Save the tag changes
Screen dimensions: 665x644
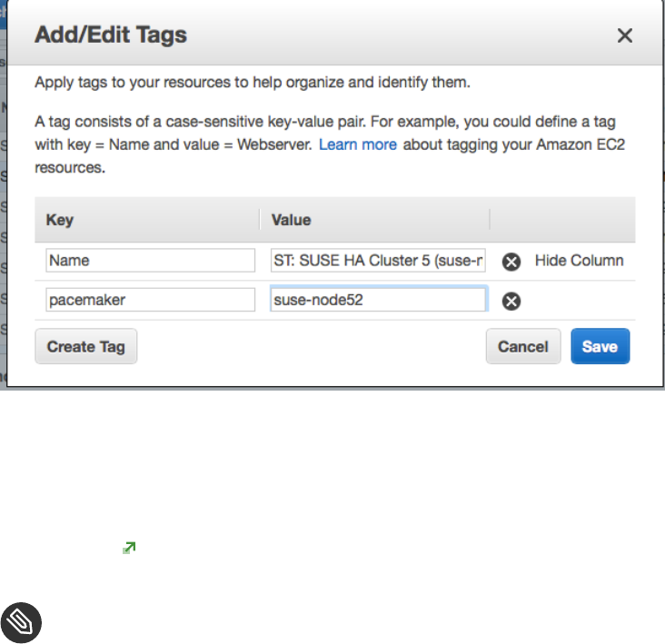[600, 346]
